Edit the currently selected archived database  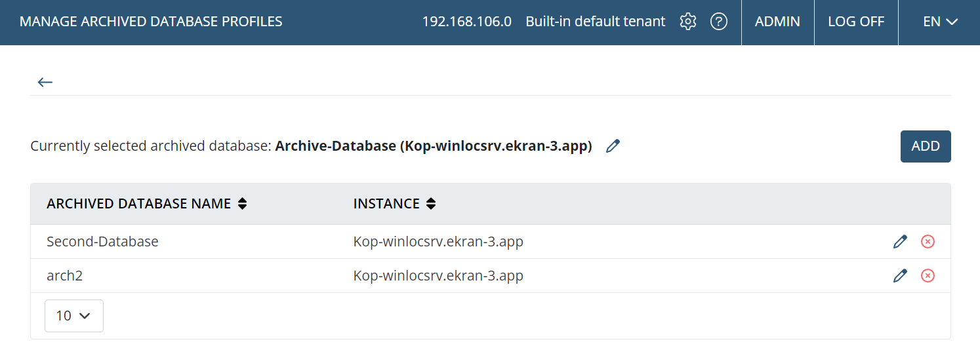[x=613, y=146]
